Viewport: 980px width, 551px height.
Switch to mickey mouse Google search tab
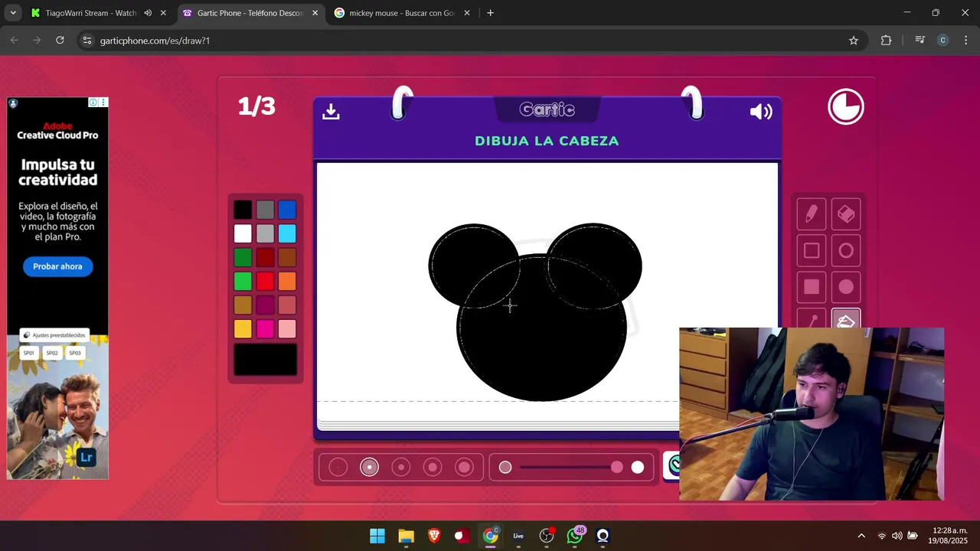click(402, 13)
